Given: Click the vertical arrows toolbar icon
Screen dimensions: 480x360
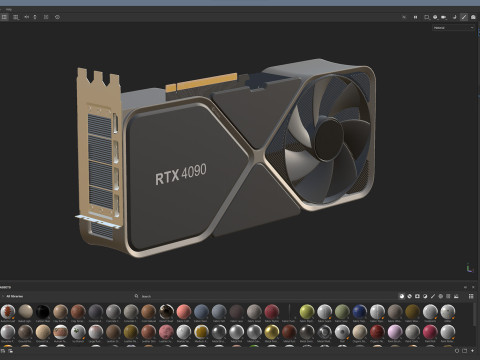Looking at the screenshot, I should pyautogui.click(x=35, y=17).
